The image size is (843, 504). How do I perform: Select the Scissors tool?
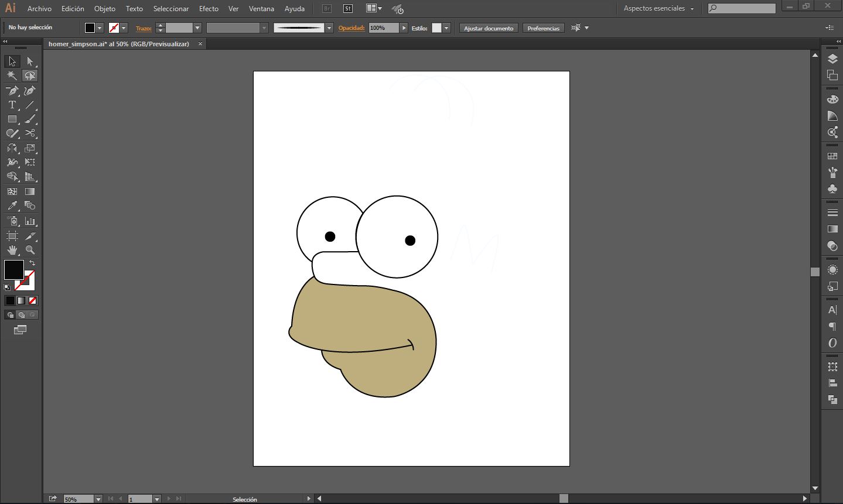(x=30, y=133)
